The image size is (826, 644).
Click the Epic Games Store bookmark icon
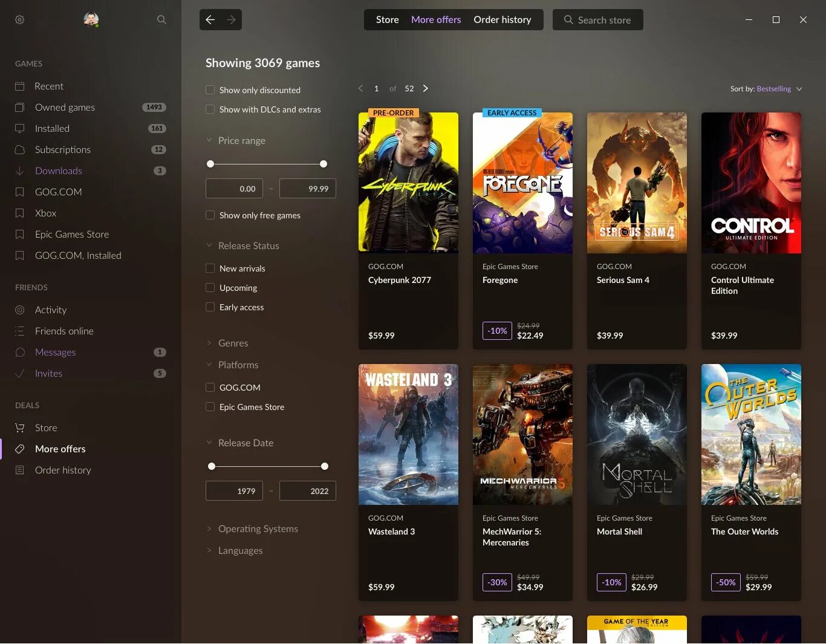[x=20, y=235]
